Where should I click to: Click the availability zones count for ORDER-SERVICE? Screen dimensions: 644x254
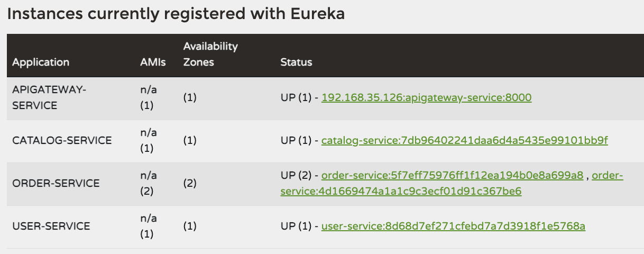click(190, 184)
